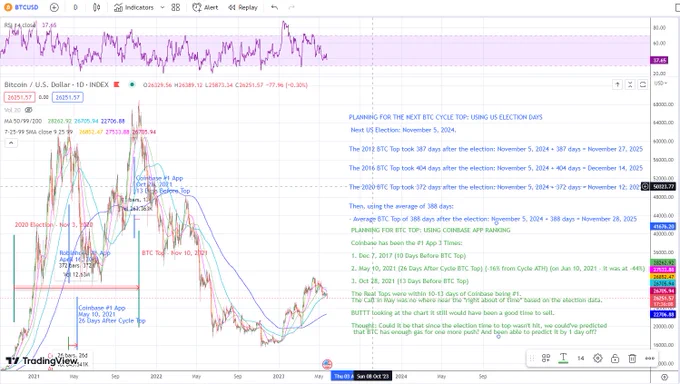Image resolution: width=680 pixels, height=384 pixels.
Task: Select the 'BUTTT looking at the chart' line
Action: click(x=452, y=312)
